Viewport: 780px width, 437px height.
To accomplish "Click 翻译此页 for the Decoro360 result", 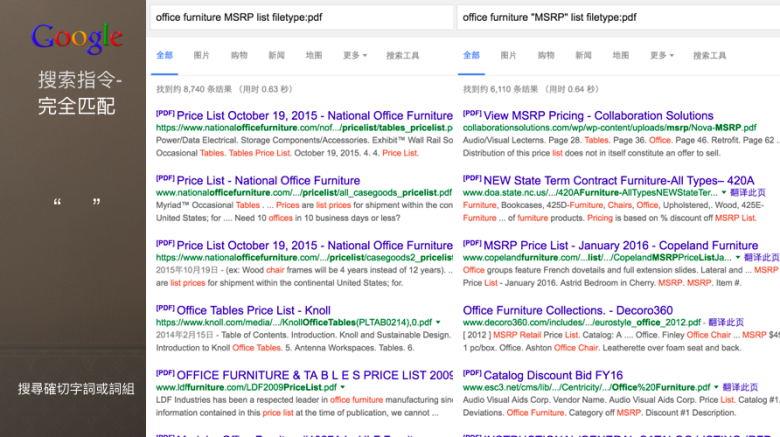I will click(726, 322).
